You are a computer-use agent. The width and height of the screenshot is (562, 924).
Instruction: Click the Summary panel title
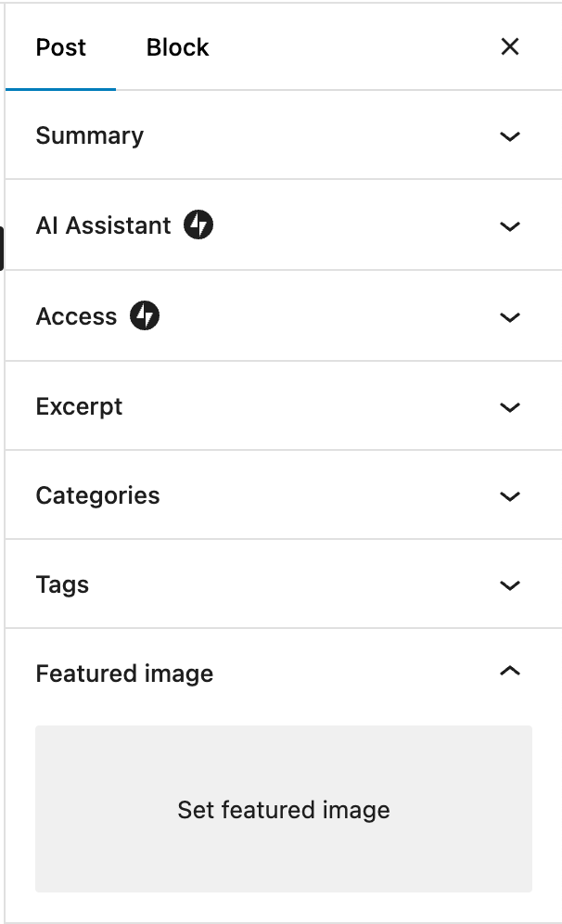click(x=90, y=136)
